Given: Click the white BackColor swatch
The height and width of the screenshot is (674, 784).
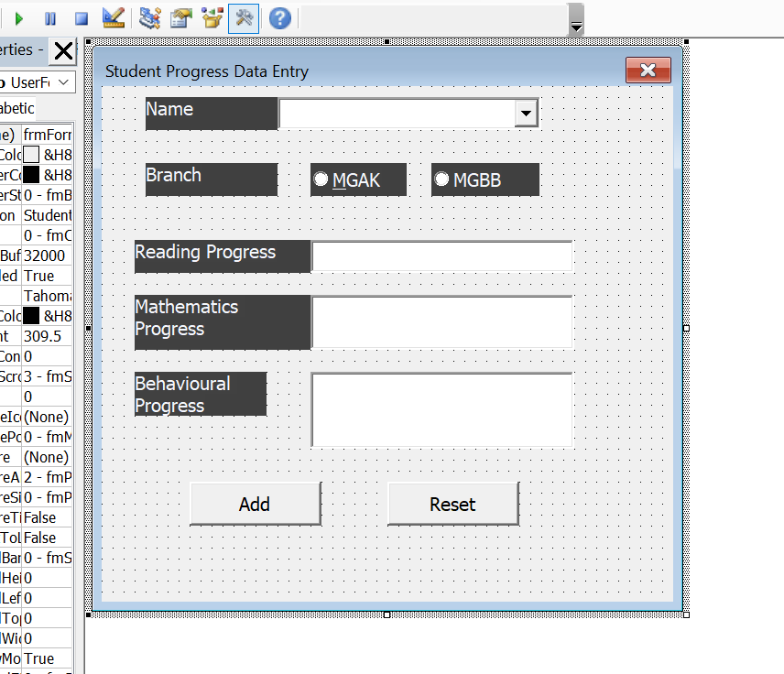Looking at the screenshot, I should [x=31, y=155].
